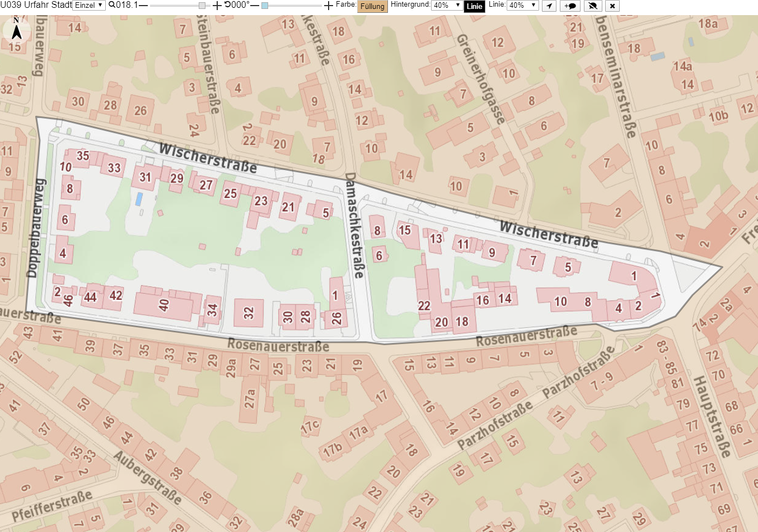Click the X close button in toolbar
The height and width of the screenshot is (532, 758).
pos(612,6)
